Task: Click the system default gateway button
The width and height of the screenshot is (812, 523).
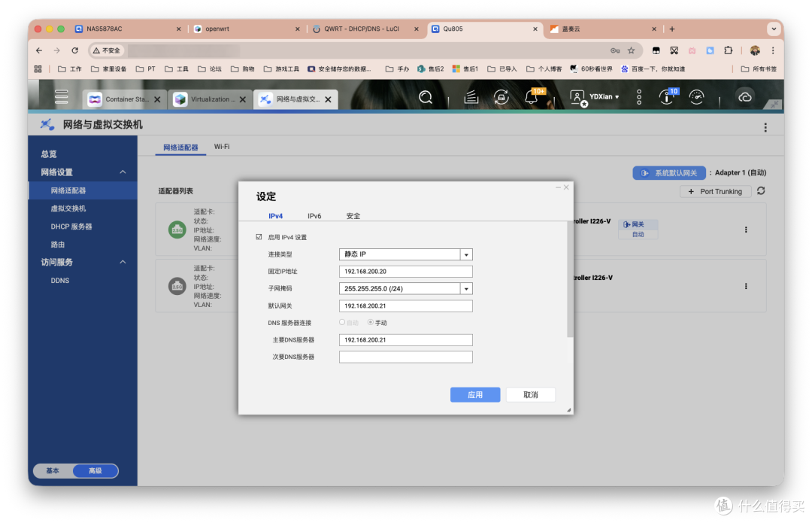Action: (x=669, y=172)
